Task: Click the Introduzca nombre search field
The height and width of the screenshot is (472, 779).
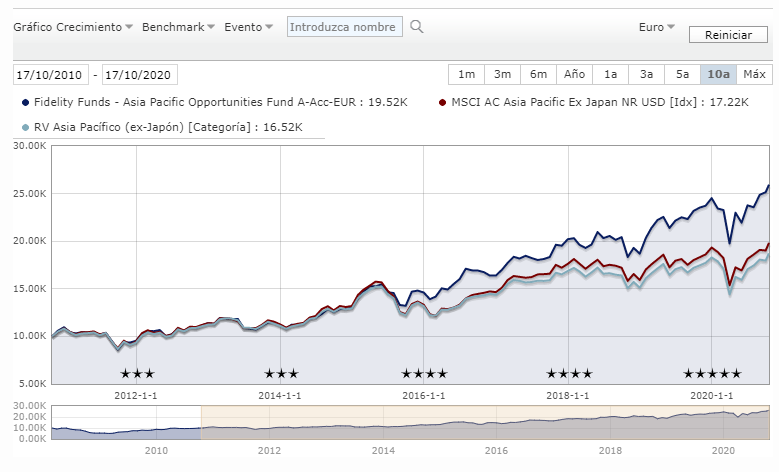Action: pyautogui.click(x=345, y=27)
